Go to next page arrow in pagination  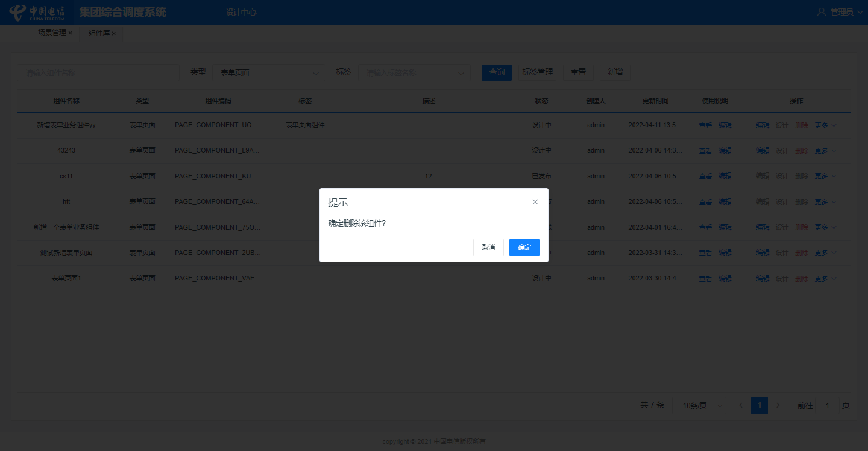tap(778, 405)
